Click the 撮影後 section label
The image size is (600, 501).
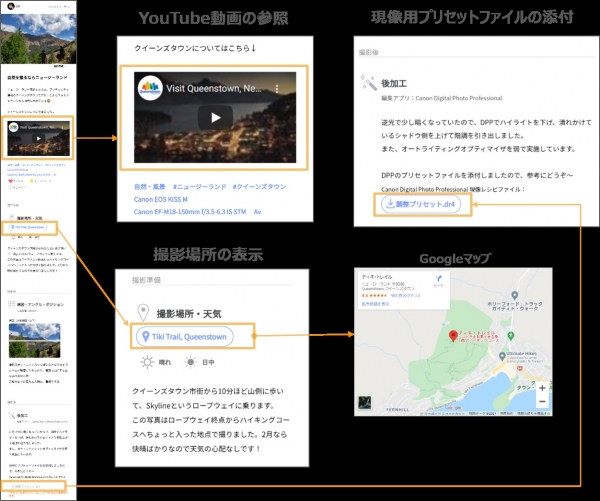[368, 52]
